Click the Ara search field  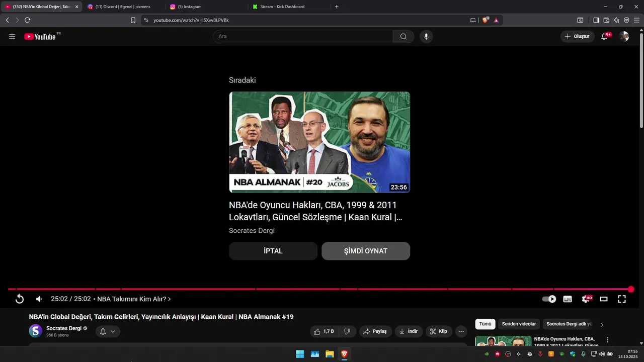tap(303, 37)
